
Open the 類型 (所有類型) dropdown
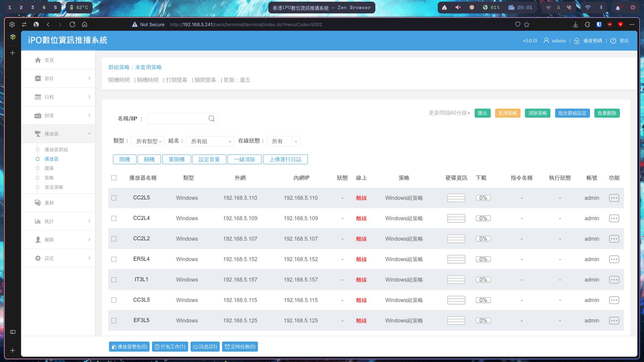(x=148, y=141)
